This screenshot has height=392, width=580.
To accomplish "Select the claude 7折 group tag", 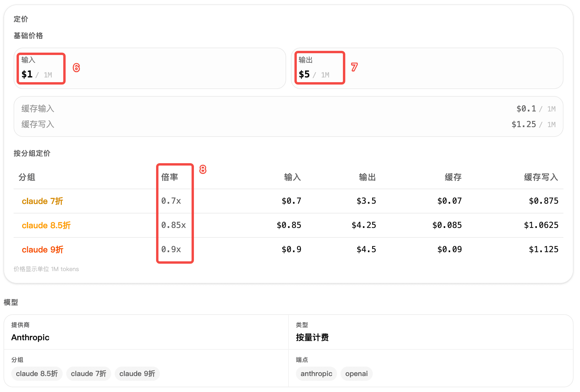I will point(88,374).
